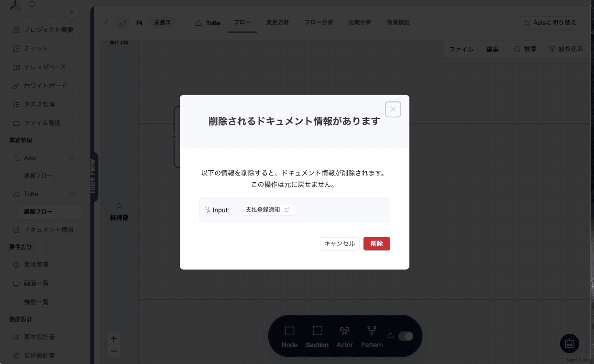Toggle the lock switch in bottom toolbar
The width and height of the screenshot is (594, 364).
click(x=406, y=336)
